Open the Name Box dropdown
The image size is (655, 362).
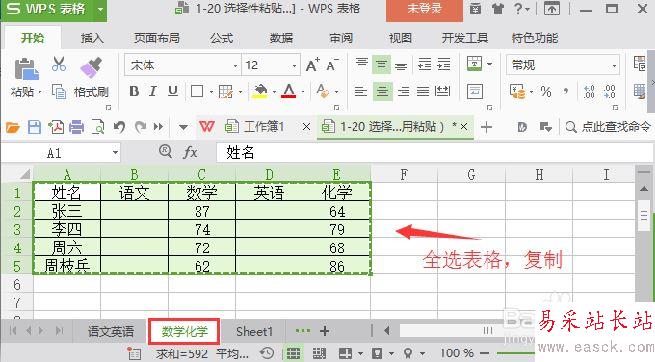click(x=115, y=153)
